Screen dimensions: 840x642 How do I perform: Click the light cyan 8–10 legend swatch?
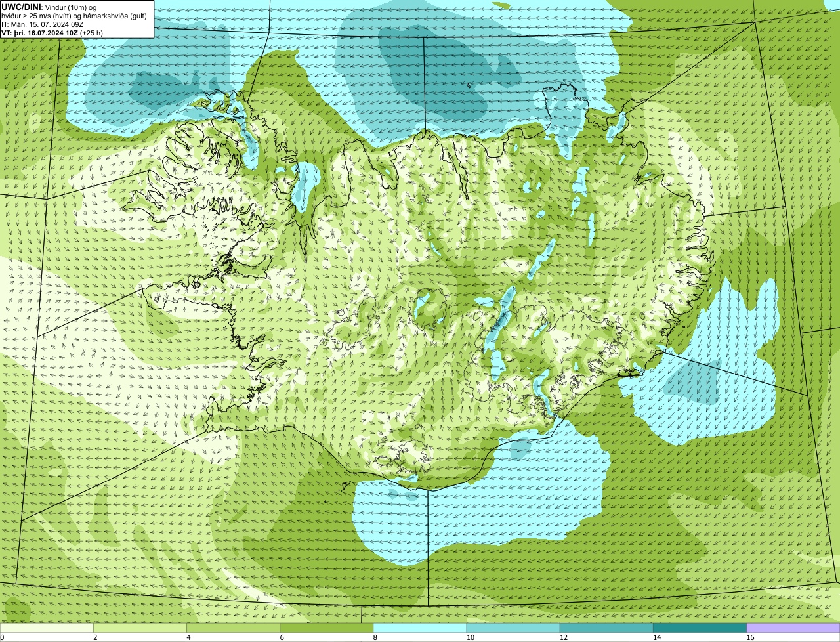click(420, 628)
